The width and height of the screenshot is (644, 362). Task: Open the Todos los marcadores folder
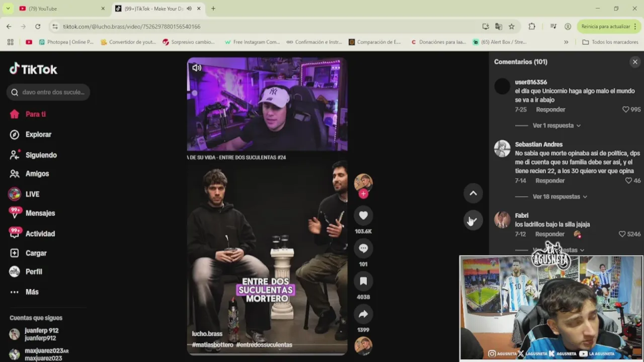tap(610, 42)
